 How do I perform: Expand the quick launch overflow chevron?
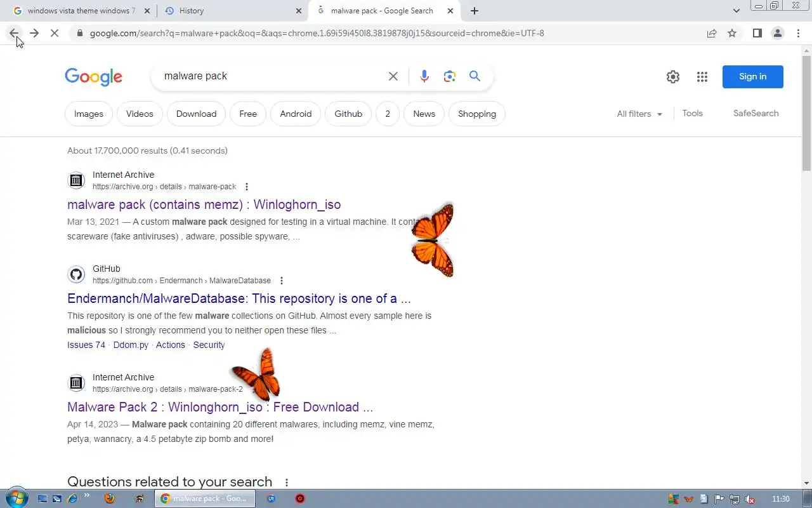point(87,495)
